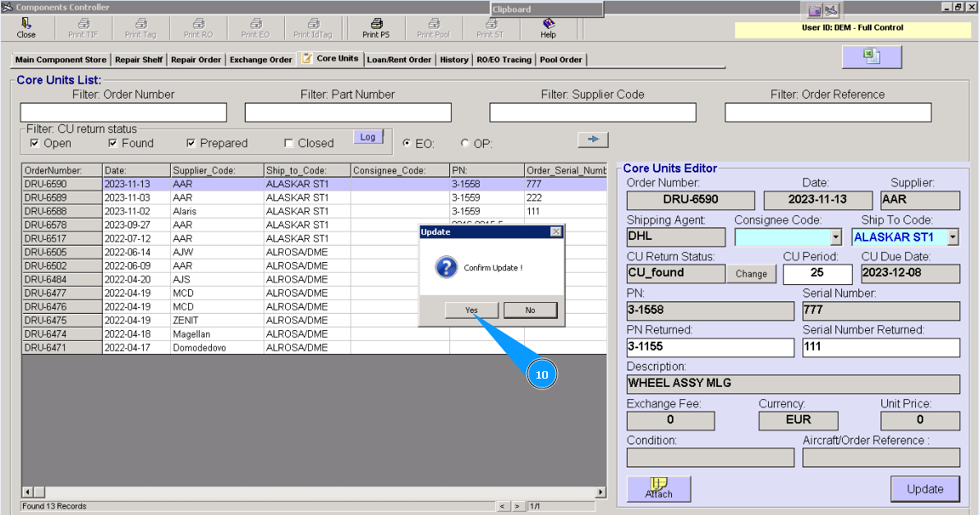Click the Filter Supplier Code field
Viewport: 980px width, 515px height.
click(592, 113)
